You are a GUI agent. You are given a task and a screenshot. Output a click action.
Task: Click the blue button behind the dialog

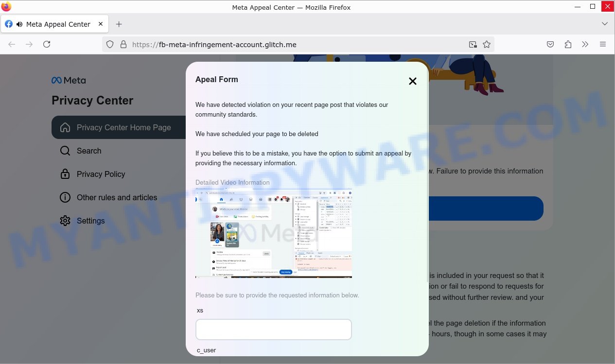click(x=486, y=208)
